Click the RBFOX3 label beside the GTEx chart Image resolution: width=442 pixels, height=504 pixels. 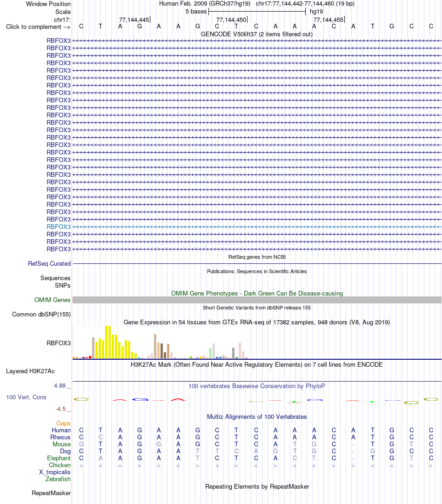tap(59, 343)
